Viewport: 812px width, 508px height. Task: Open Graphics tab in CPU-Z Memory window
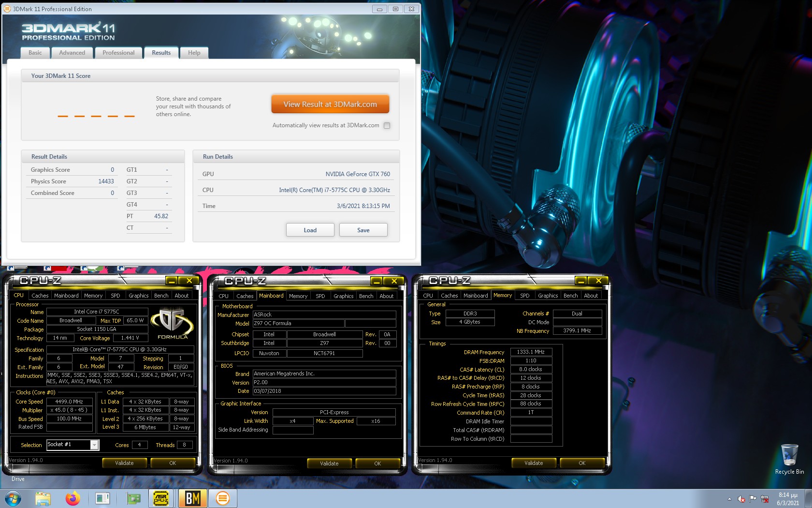pos(548,296)
